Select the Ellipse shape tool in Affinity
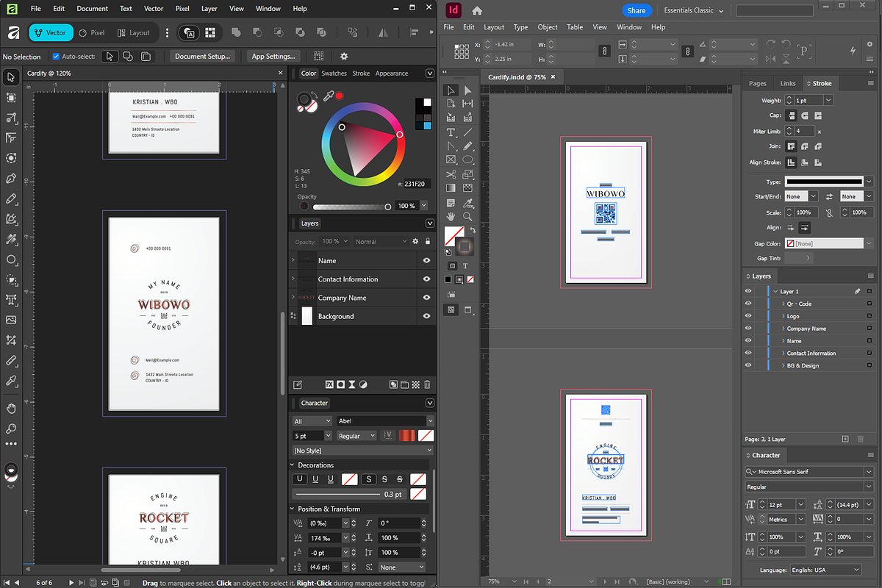The height and width of the screenshot is (588, 882). click(x=11, y=259)
